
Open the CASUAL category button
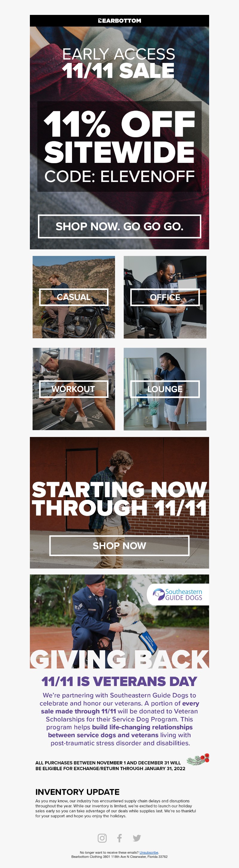point(73,297)
